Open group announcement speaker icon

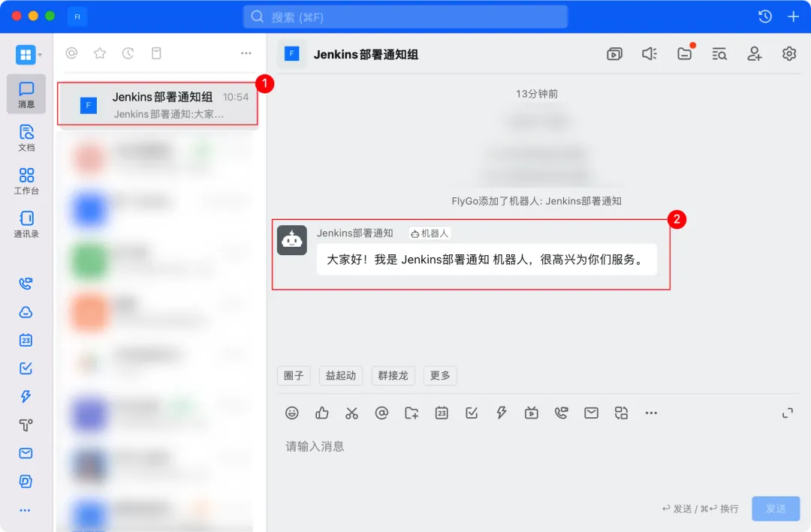649,54
